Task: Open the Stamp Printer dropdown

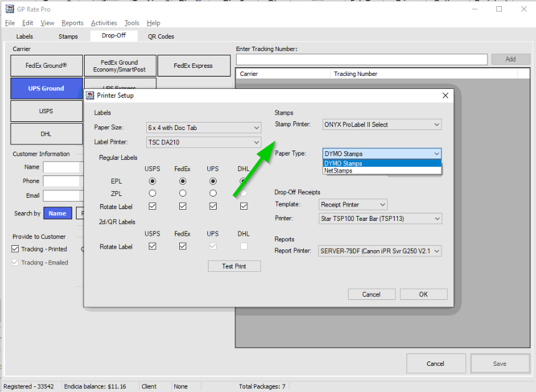Action: click(382, 124)
